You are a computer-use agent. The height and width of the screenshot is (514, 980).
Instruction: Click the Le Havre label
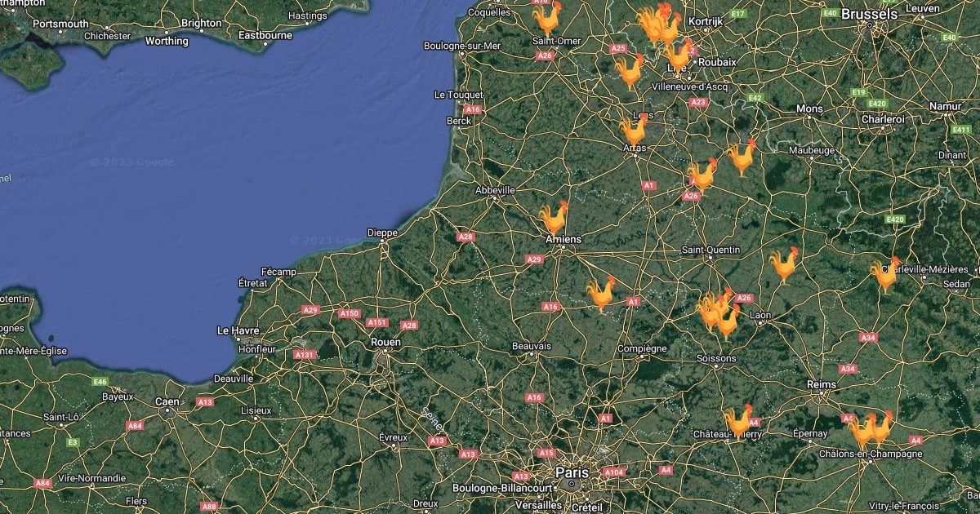(238, 330)
